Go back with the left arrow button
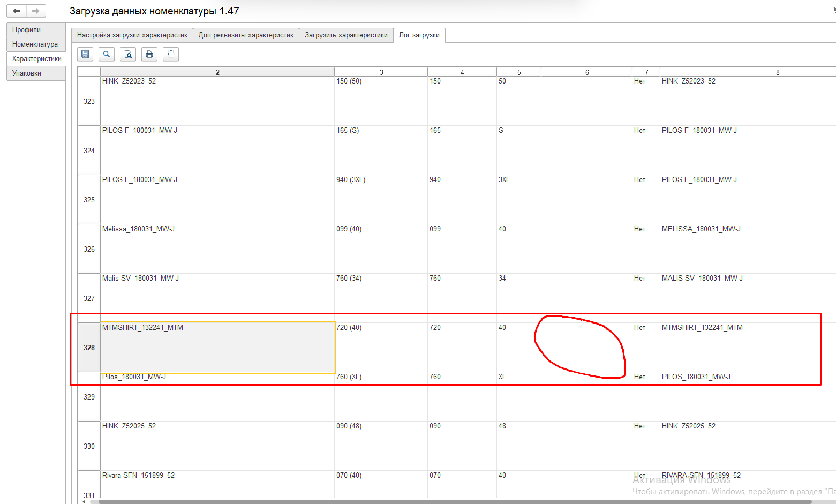This screenshot has height=504, width=836. point(17,11)
